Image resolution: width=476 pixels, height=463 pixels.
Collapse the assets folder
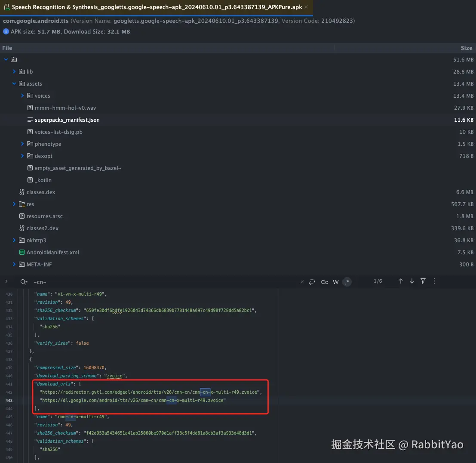coord(14,83)
